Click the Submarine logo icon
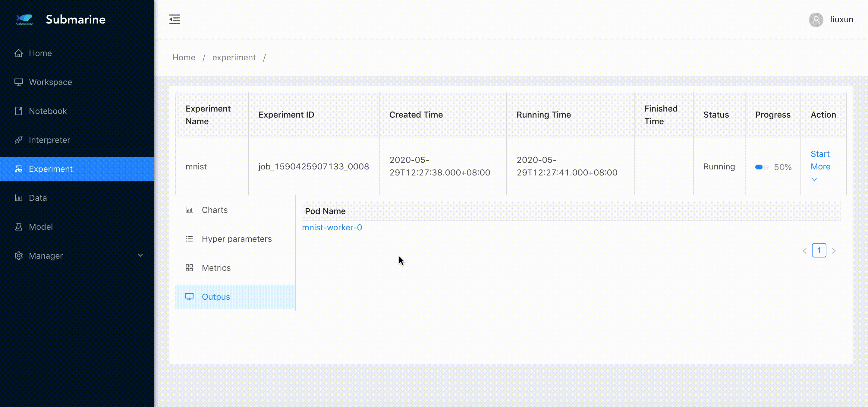The image size is (868, 407). click(24, 19)
